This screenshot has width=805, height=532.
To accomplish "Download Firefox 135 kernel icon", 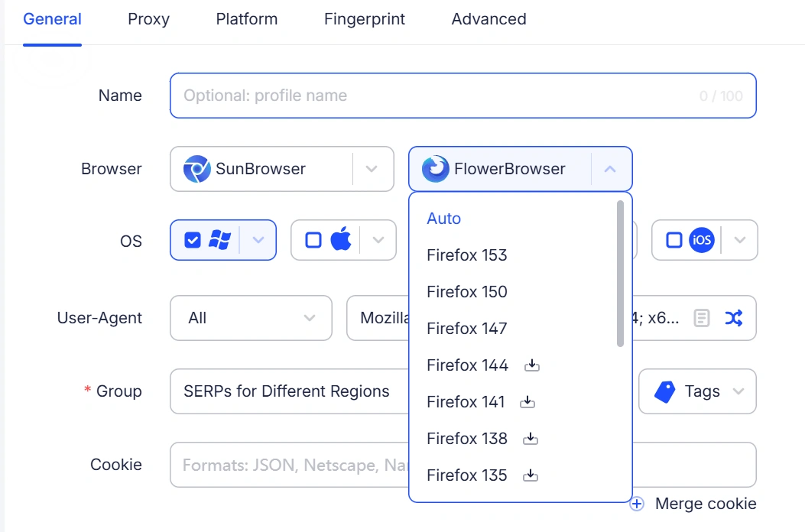I will (x=531, y=475).
